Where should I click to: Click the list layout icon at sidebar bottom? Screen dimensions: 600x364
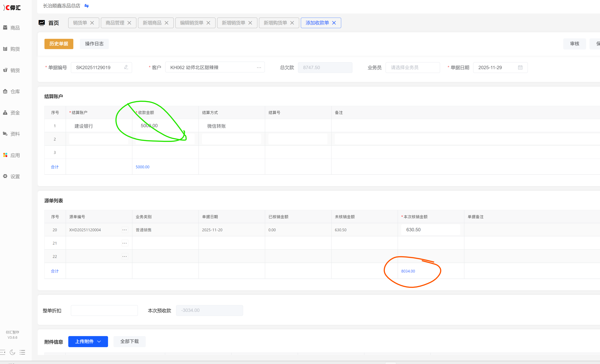pos(22,352)
